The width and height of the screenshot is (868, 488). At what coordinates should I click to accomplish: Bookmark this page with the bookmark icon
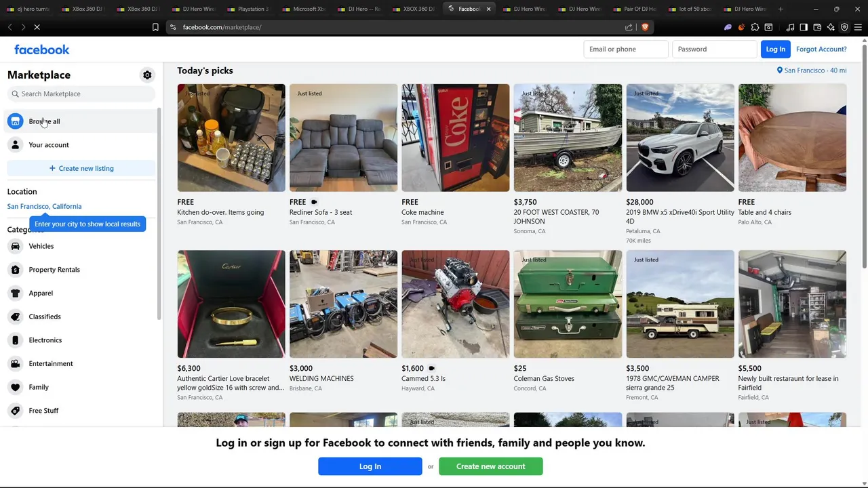(155, 27)
